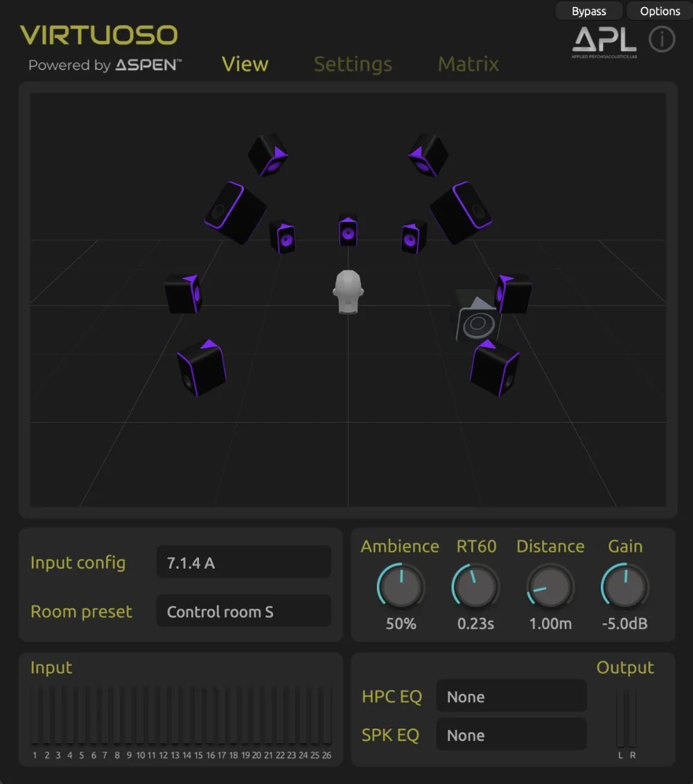Click the HPC EQ label
This screenshot has height=784, width=693.
(x=392, y=697)
